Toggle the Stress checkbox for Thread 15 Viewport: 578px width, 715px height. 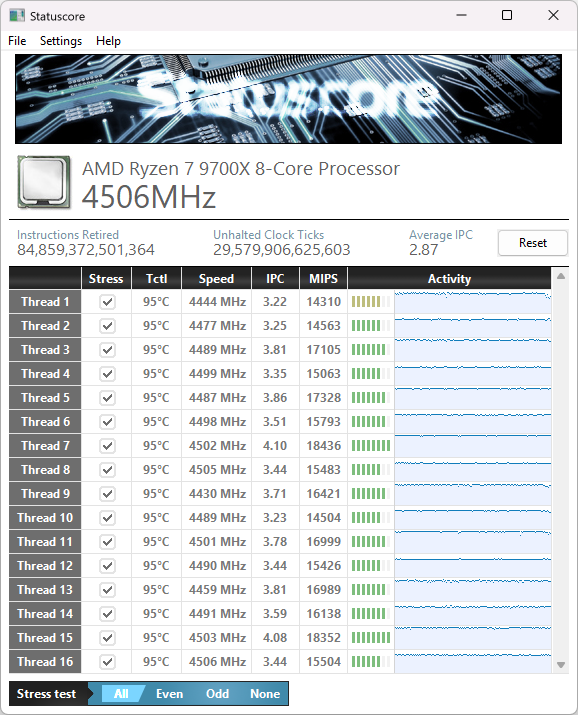[x=108, y=637]
